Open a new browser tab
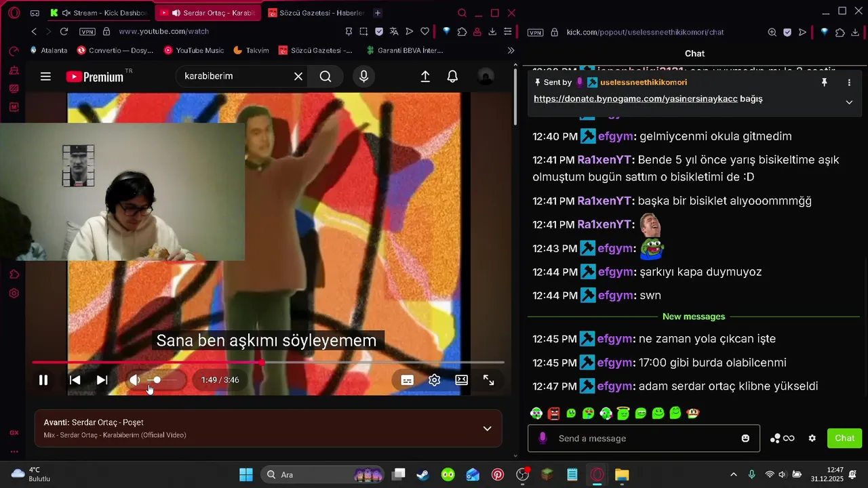The height and width of the screenshot is (488, 868). tap(378, 13)
